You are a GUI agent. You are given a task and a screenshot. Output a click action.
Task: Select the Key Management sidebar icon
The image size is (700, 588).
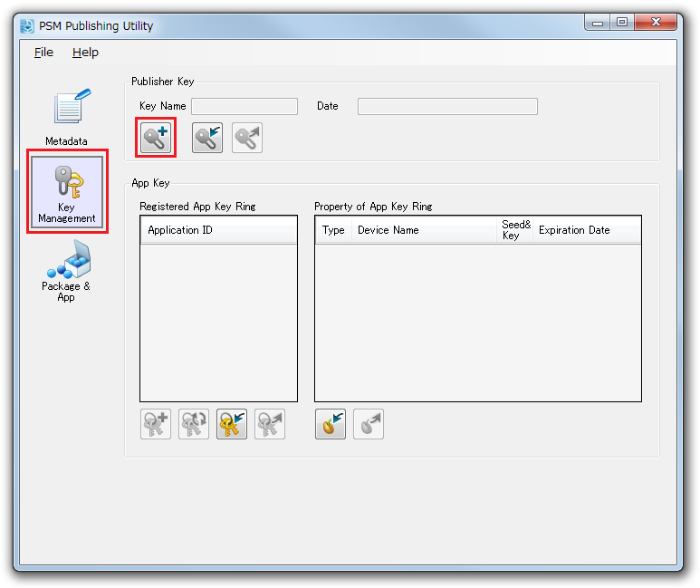(67, 191)
